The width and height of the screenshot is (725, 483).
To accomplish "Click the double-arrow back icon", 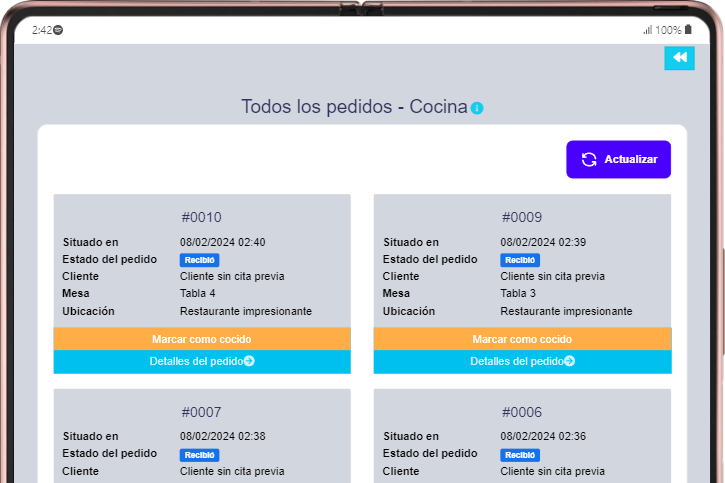I will (679, 58).
